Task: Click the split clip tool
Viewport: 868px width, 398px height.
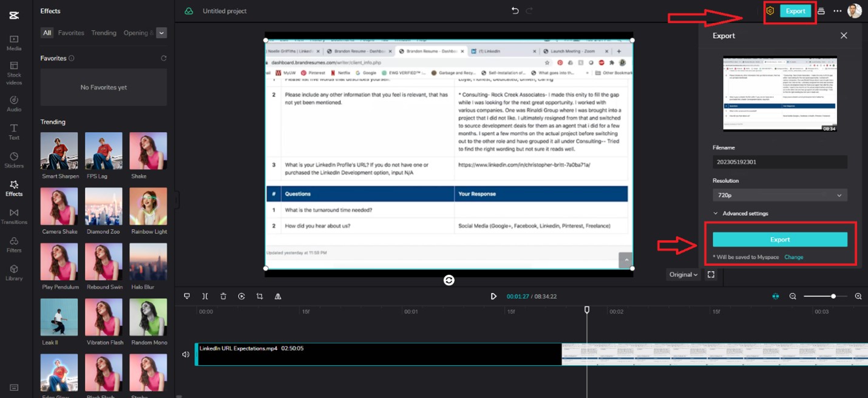Action: pyautogui.click(x=205, y=296)
